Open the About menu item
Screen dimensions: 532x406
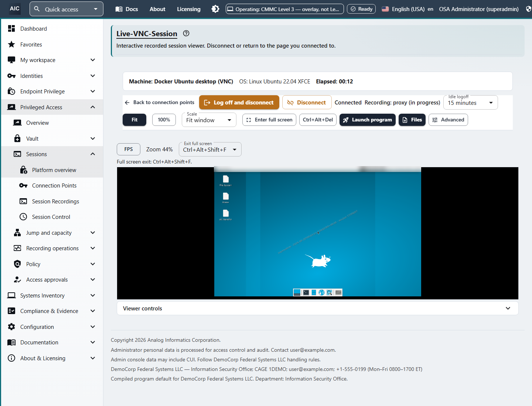[157, 9]
